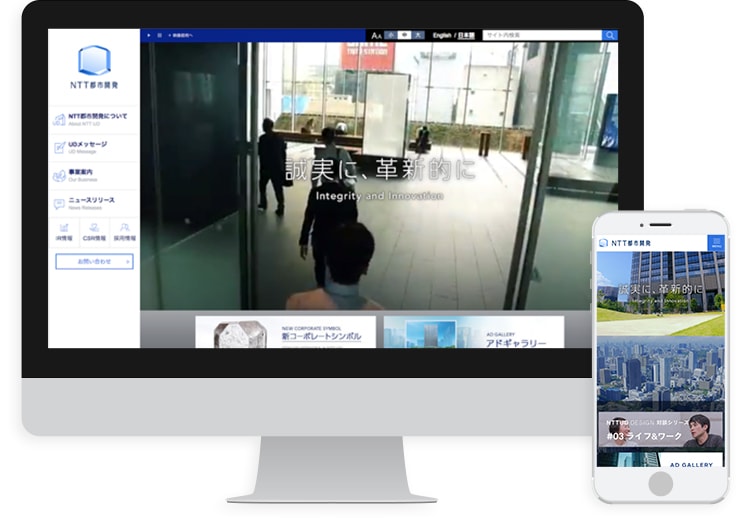Image resolution: width=750 pixels, height=530 pixels.
Task: Switch language to English
Action: (x=441, y=35)
